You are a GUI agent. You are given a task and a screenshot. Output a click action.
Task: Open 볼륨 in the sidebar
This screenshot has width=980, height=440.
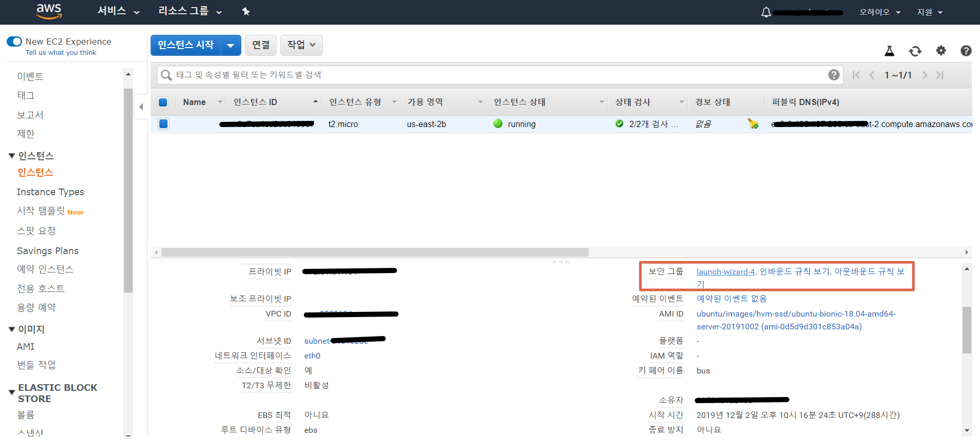pos(26,415)
